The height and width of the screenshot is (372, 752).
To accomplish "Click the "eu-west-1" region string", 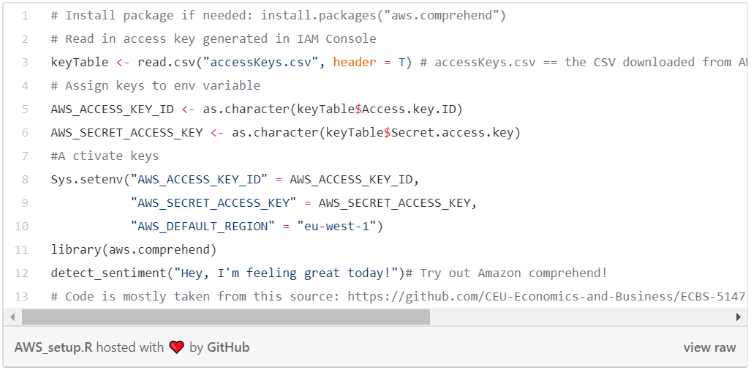I will [337, 226].
